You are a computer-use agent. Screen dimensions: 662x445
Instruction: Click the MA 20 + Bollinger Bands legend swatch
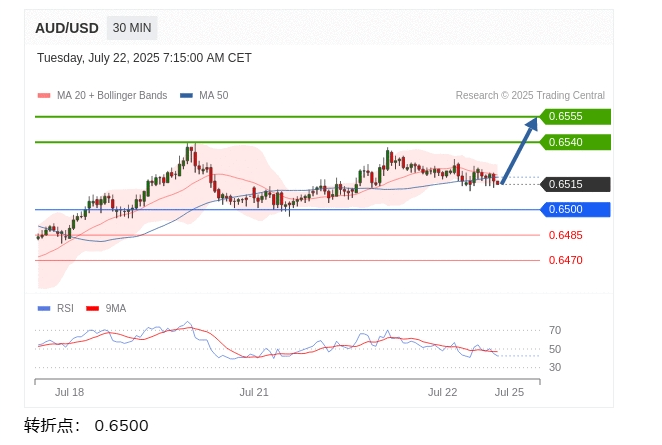point(44,95)
